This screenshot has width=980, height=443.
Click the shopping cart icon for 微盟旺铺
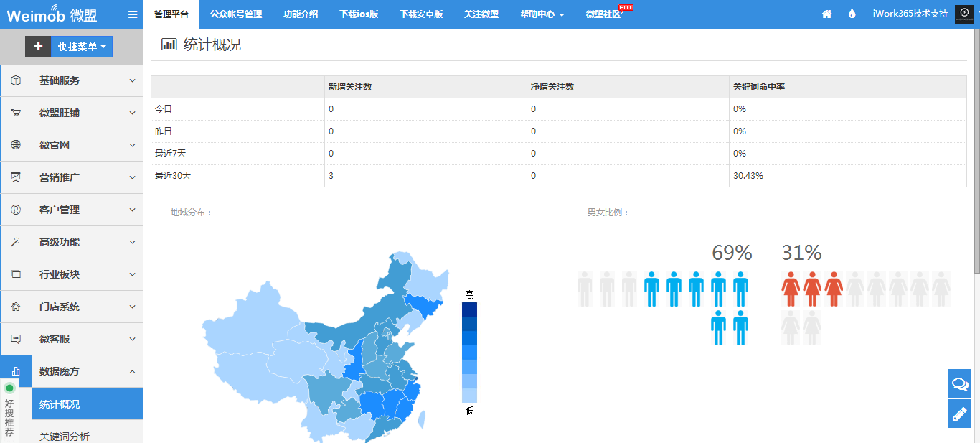(16, 113)
